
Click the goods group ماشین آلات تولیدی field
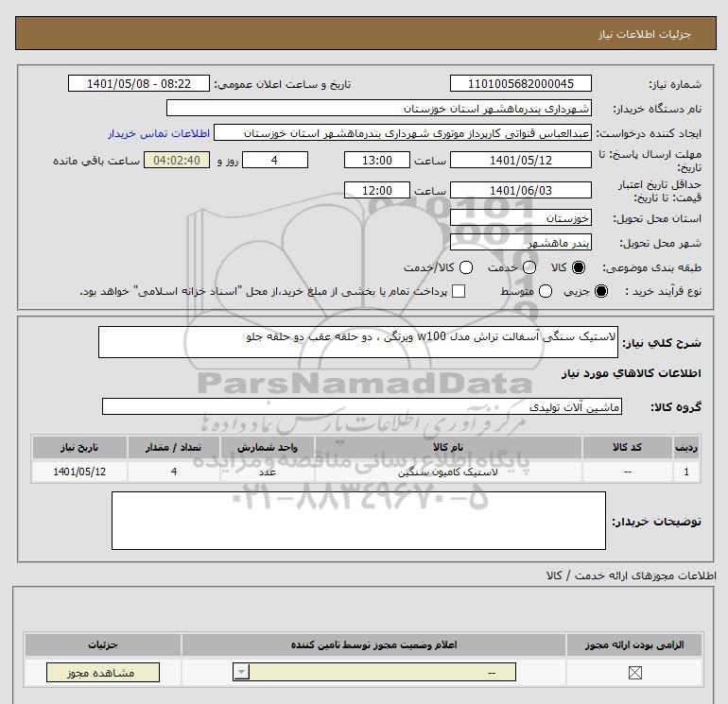(x=362, y=406)
